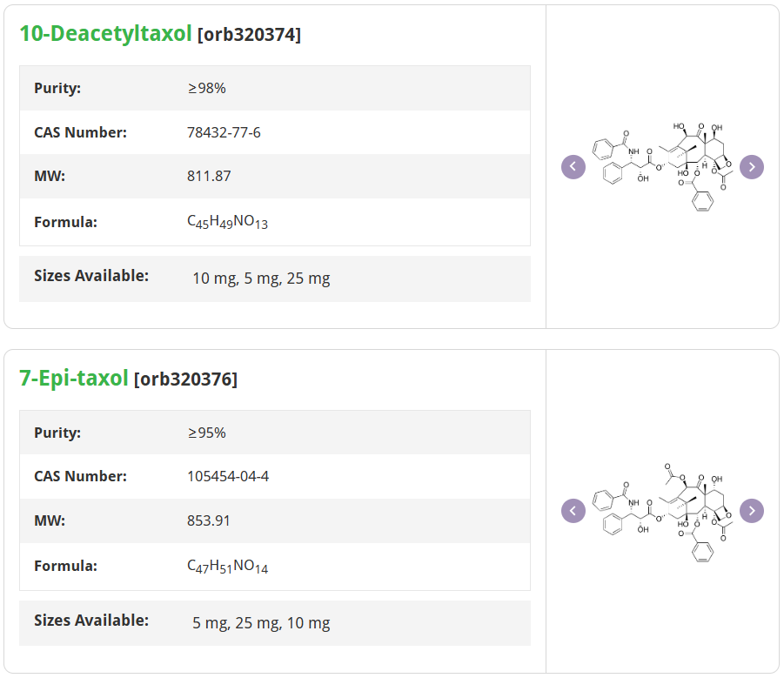The image size is (784, 678).
Task: Click the formula C47H51NO14
Action: tap(227, 567)
